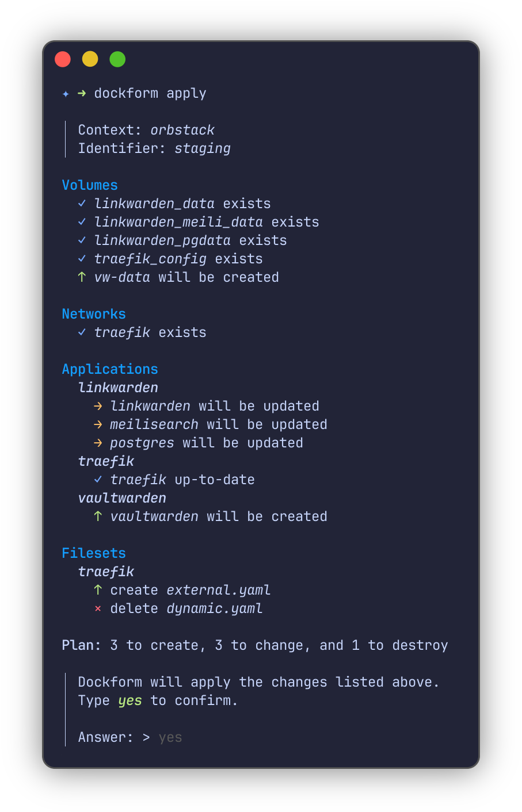The image size is (522, 812).
Task: Click the sparkle icon before the prompt
Action: 66,94
